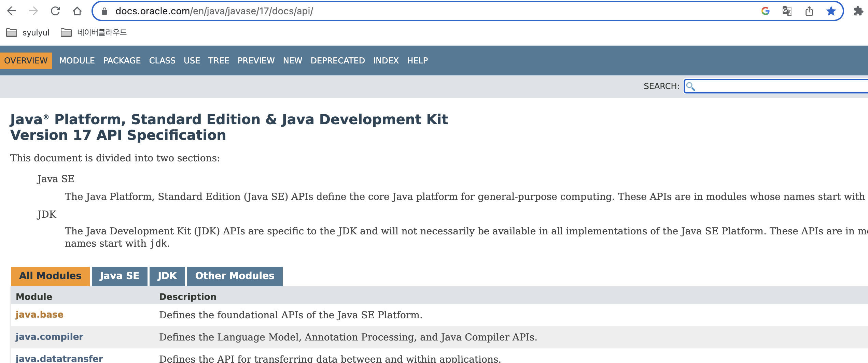Share this page icon
This screenshot has height=363, width=868.
tap(809, 11)
